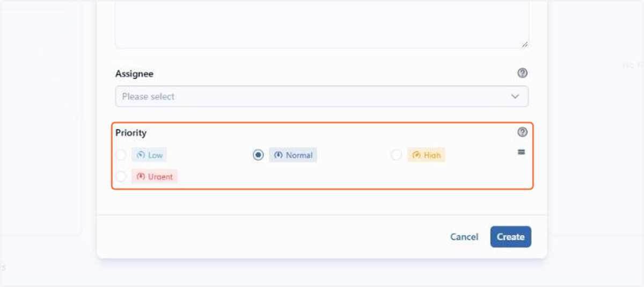644x287 pixels.
Task: Click the blue gauge icon in Low badge
Action: [x=141, y=155]
